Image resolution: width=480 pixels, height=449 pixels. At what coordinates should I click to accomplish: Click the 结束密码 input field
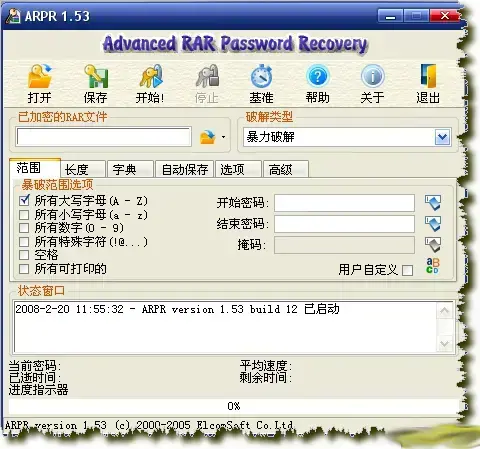(x=344, y=224)
